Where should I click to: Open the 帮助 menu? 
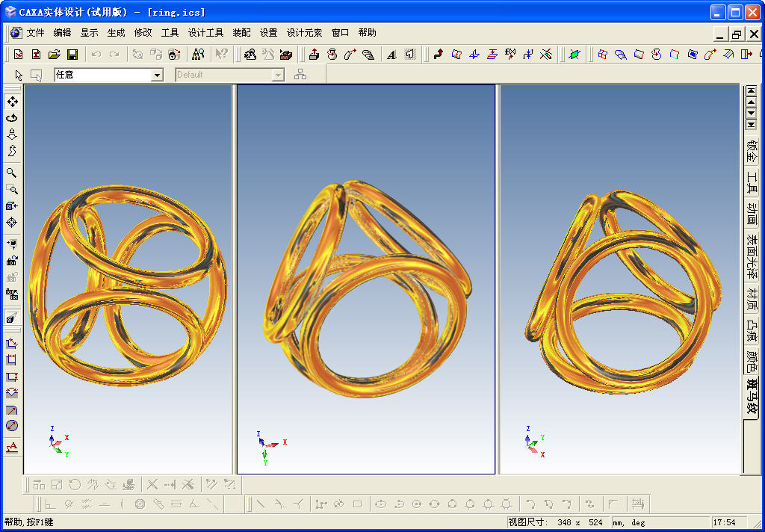tap(367, 33)
